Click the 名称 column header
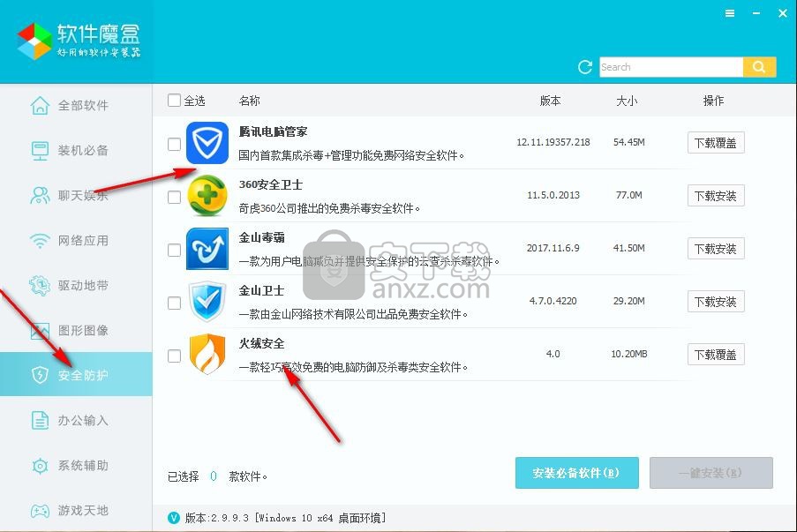797x532 pixels. 250,101
